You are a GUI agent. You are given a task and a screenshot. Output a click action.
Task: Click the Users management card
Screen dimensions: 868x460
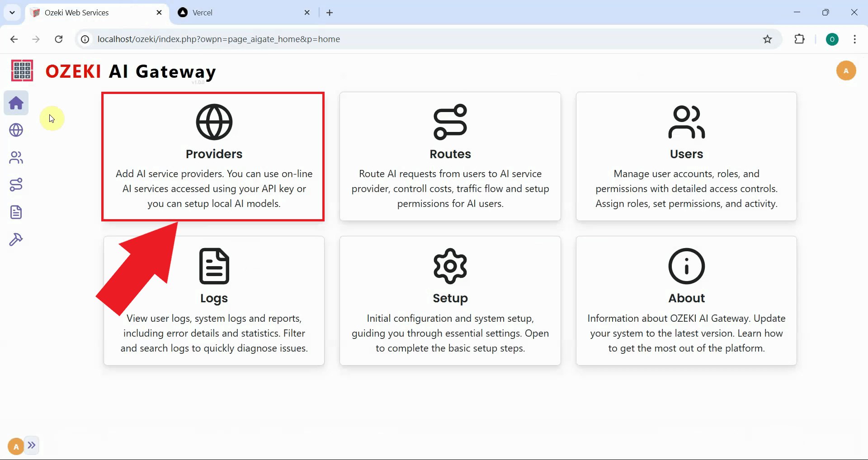point(686,156)
